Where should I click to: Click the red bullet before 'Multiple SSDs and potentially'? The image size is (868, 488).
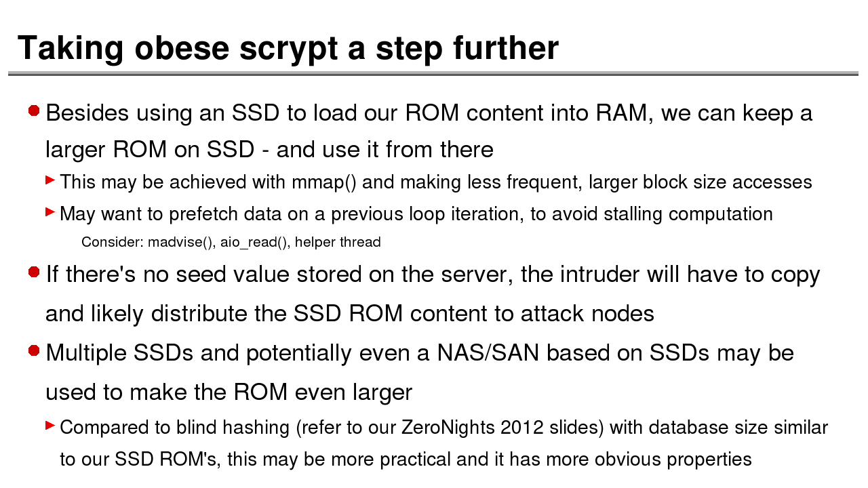point(34,350)
